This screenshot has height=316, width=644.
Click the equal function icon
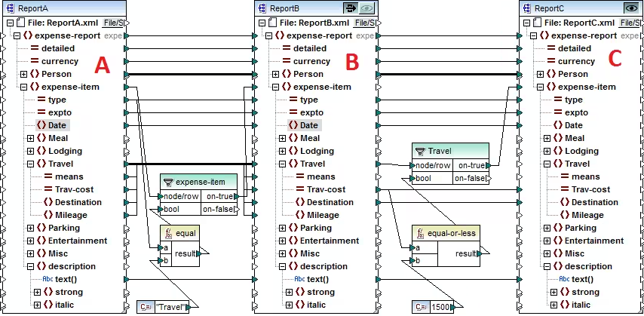click(167, 234)
